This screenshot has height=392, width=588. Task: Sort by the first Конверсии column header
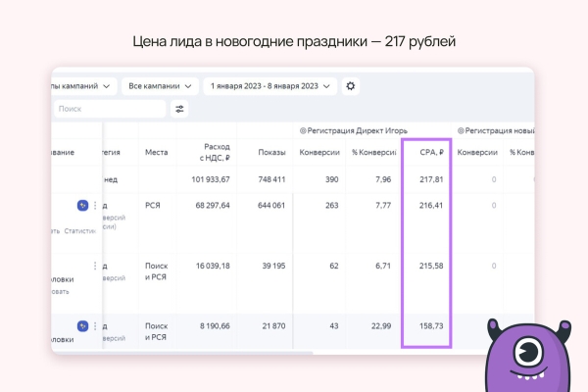319,152
